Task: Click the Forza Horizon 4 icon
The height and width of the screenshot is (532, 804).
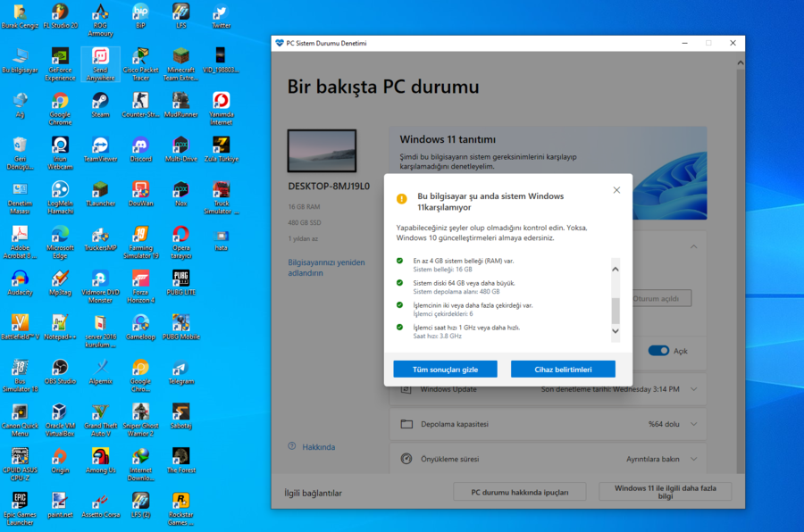Action: coord(140,287)
